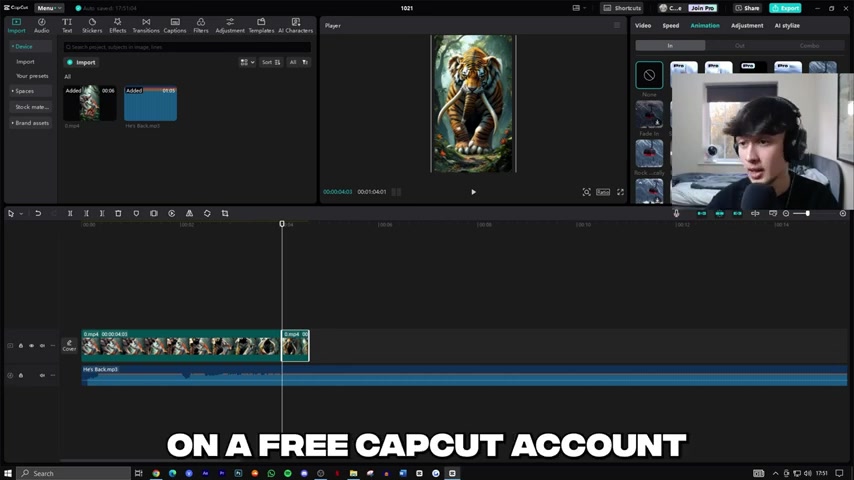Hide the video track with eye icon
Screen dimensions: 854x480
point(32,345)
